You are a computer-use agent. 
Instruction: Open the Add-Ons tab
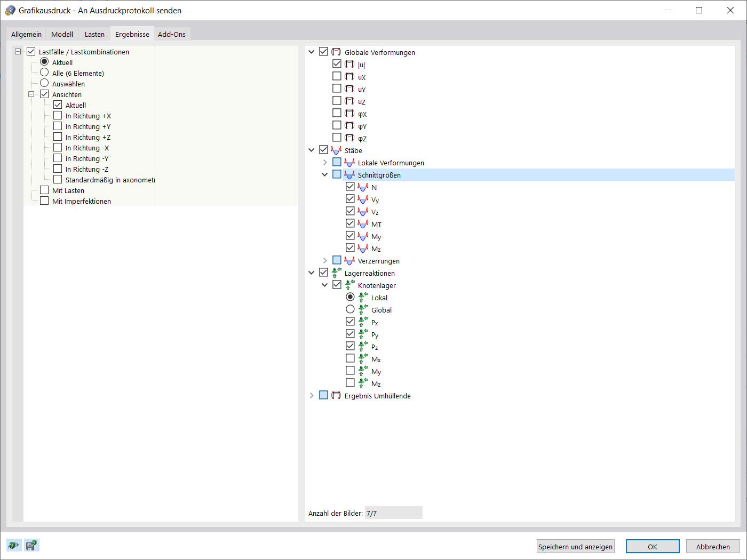tap(172, 34)
